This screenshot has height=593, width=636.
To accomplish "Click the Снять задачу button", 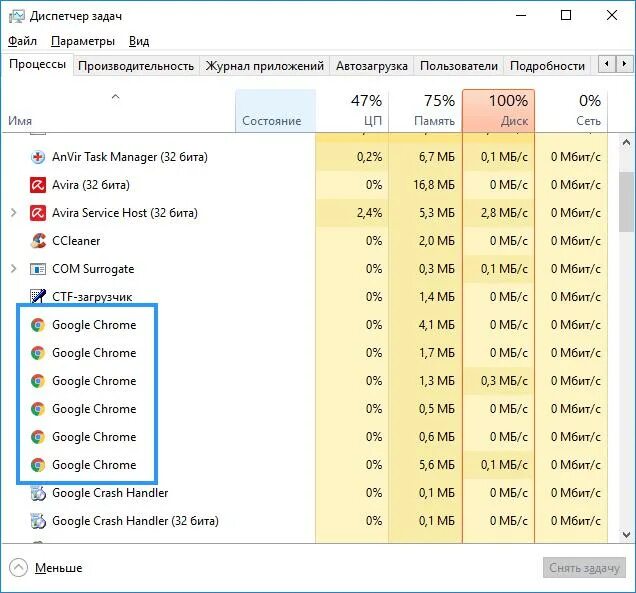I will click(584, 568).
